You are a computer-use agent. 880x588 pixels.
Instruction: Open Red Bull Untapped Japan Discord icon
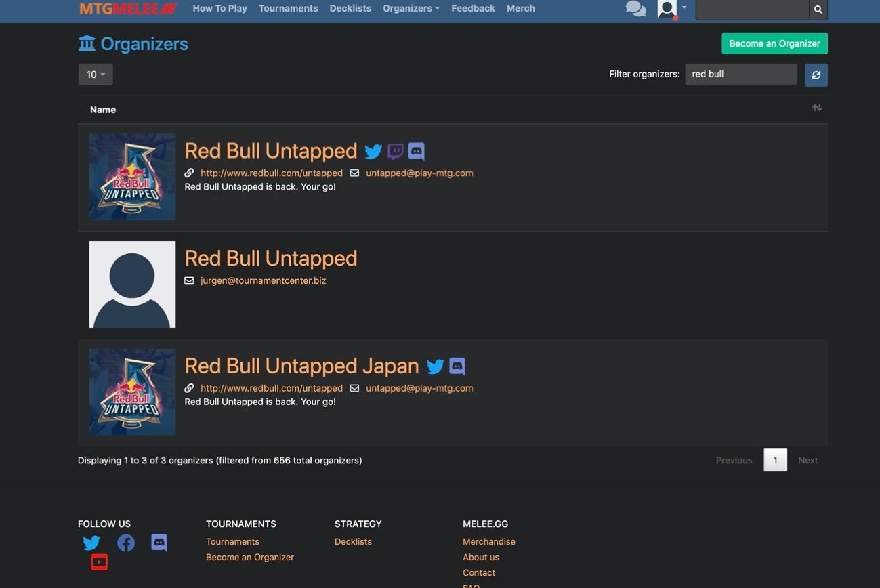pos(457,366)
